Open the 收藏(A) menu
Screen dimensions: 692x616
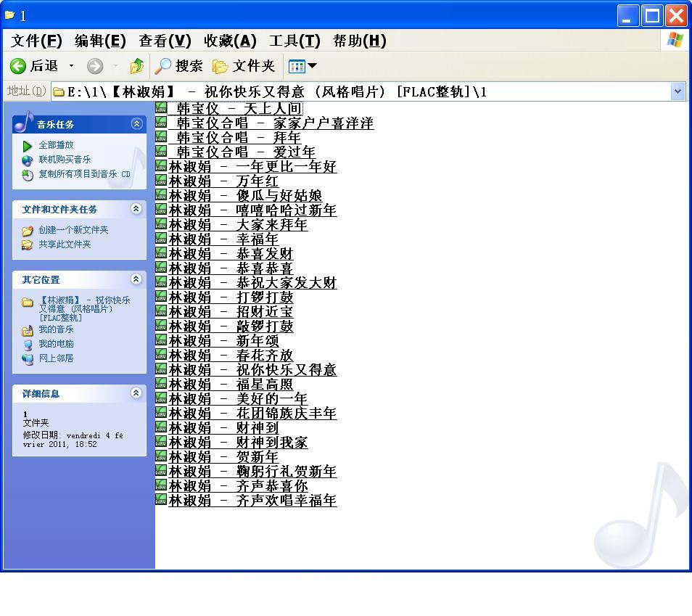pos(230,41)
